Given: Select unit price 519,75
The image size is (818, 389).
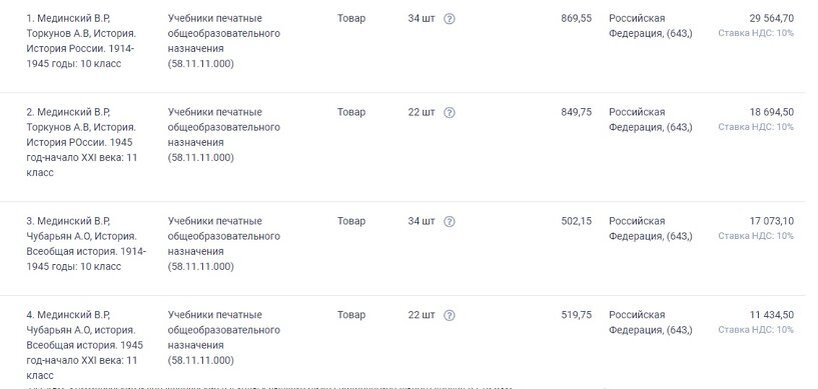Looking at the screenshot, I should click(x=576, y=315).
